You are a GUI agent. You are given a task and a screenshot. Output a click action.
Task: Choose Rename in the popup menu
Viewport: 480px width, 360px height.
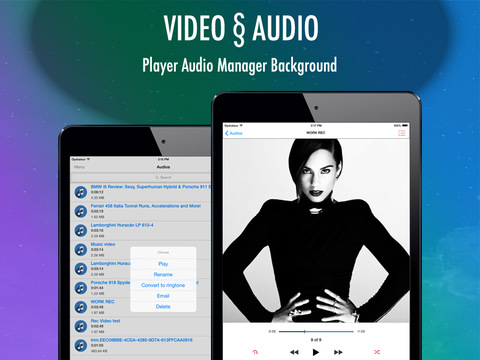(163, 274)
